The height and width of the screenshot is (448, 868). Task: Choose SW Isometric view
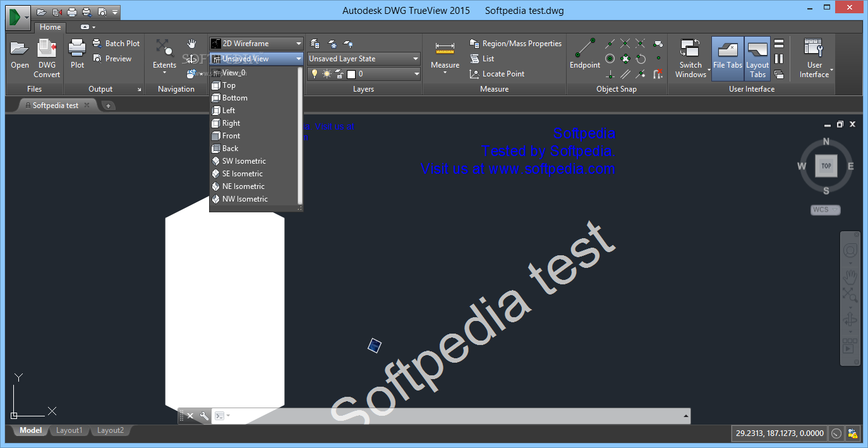pos(253,161)
